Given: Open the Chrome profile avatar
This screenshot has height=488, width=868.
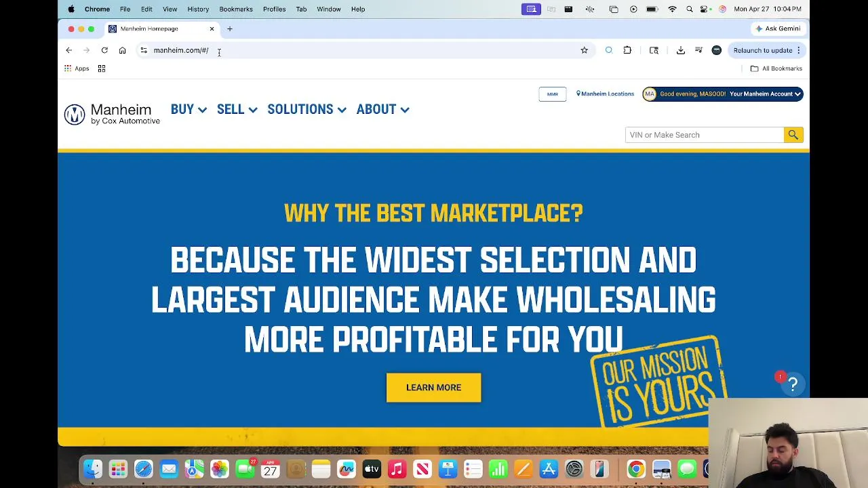Looking at the screenshot, I should [x=717, y=50].
